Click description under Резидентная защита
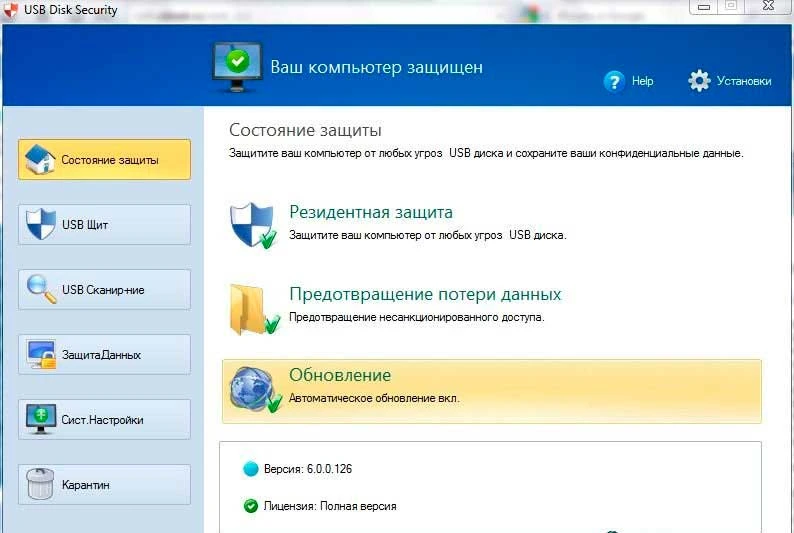 tap(427, 235)
